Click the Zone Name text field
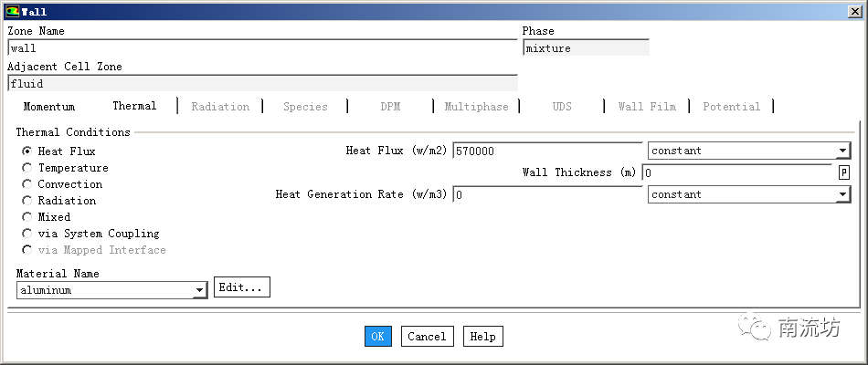Image resolution: width=868 pixels, height=365 pixels. 261,48
